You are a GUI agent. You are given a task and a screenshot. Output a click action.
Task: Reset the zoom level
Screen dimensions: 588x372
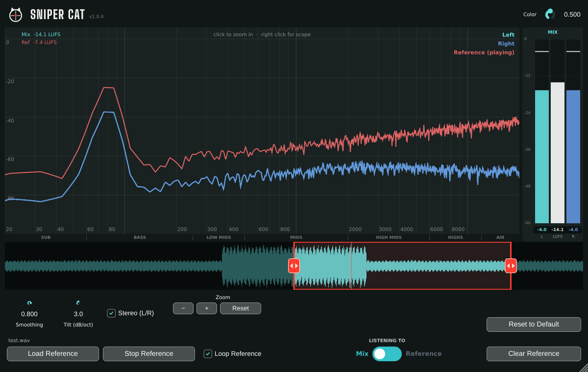(241, 308)
